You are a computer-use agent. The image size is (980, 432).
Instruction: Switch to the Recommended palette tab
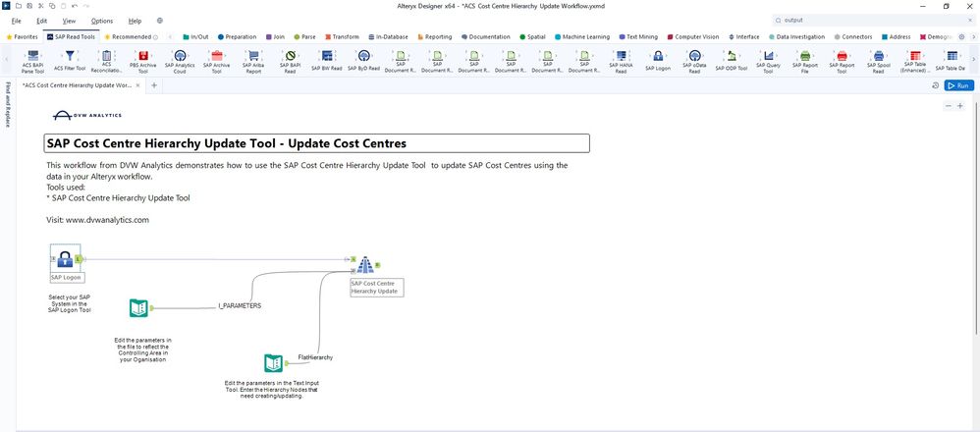click(x=131, y=37)
